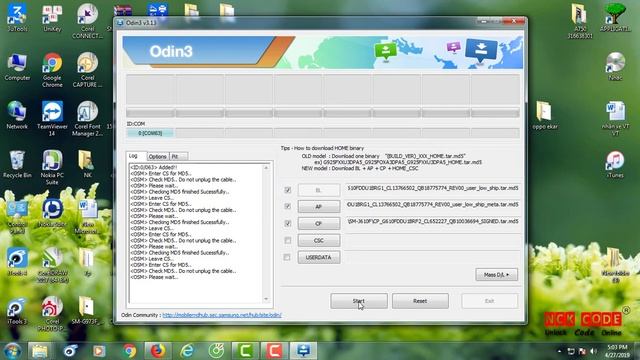Click the BL file path field
Image resolution: width=640 pixels, height=360 pixels.
[433, 188]
